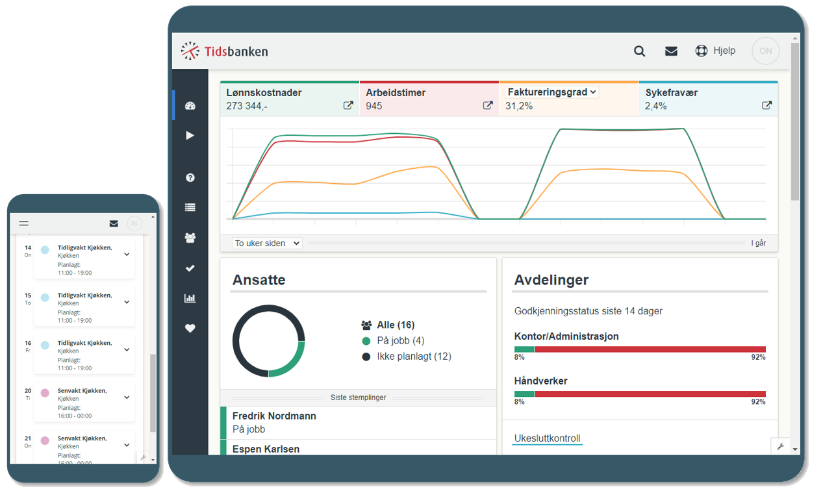Open Sykefravær external link icon

767,105
